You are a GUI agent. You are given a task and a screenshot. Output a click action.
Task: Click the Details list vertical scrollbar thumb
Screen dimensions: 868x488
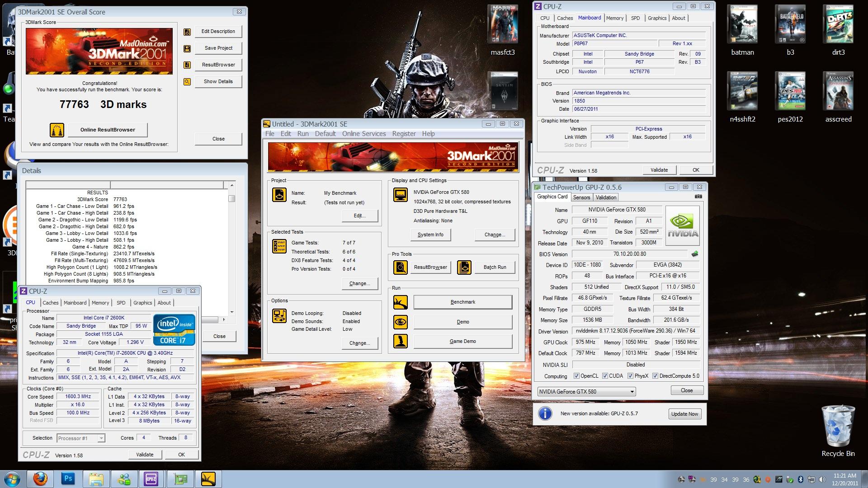[232, 198]
